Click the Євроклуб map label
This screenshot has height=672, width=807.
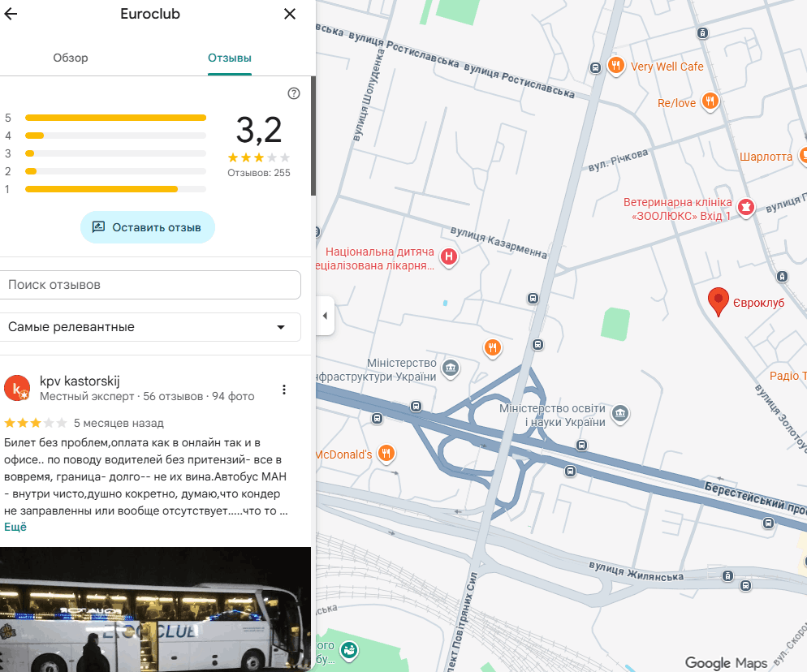pyautogui.click(x=758, y=303)
